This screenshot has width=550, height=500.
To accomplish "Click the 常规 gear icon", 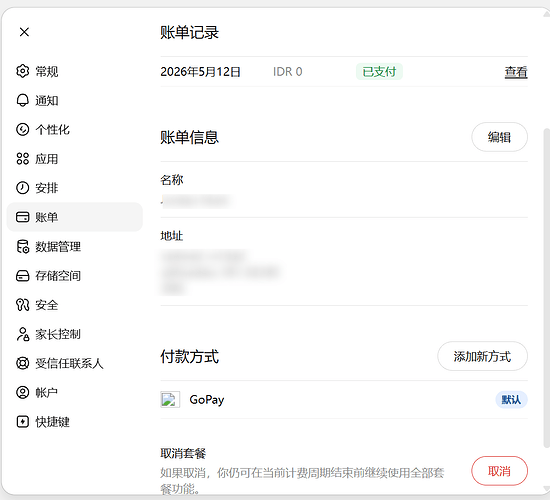I will [x=22, y=71].
